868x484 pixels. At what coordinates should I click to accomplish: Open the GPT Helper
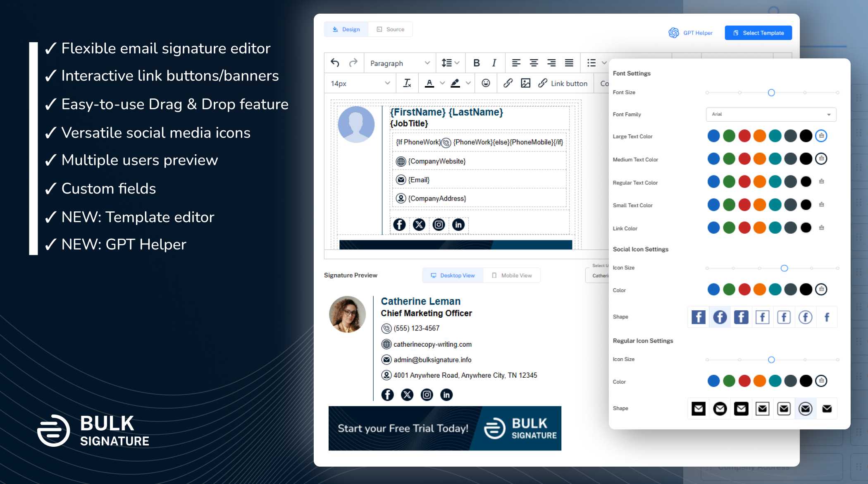(x=691, y=33)
